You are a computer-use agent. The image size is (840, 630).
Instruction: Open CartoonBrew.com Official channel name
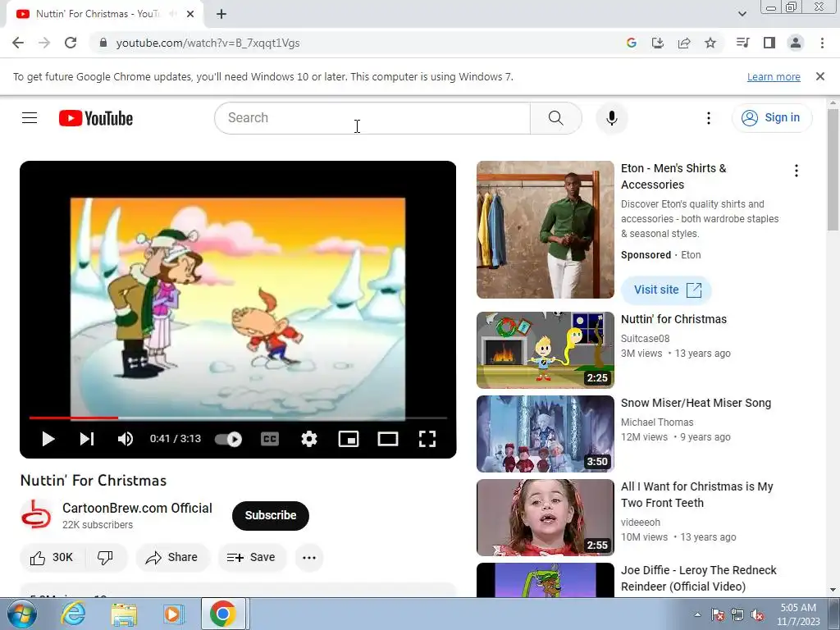pyautogui.click(x=137, y=508)
